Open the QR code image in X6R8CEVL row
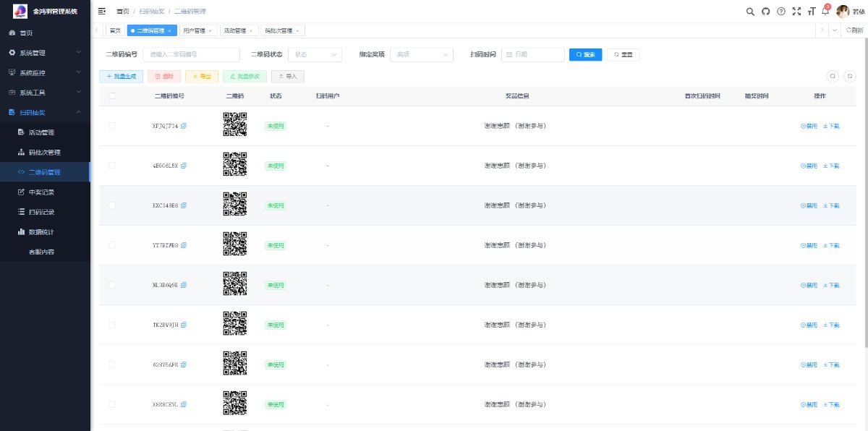The height and width of the screenshot is (431, 868). coord(234,404)
